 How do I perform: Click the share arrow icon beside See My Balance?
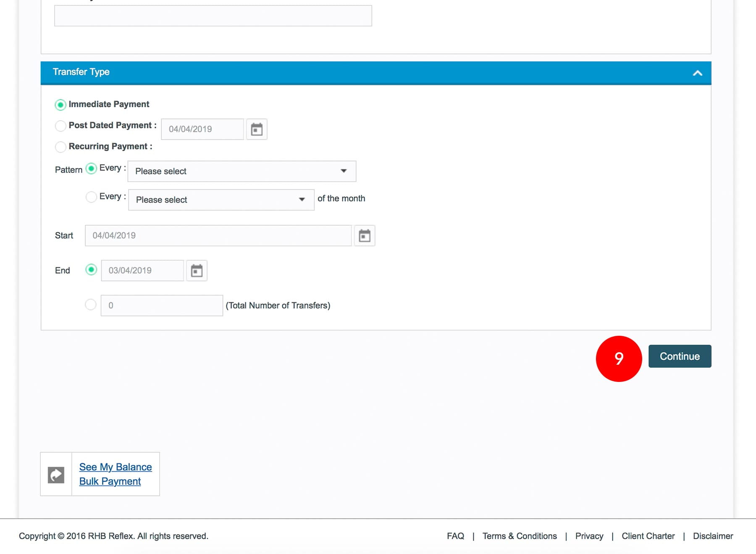(56, 475)
